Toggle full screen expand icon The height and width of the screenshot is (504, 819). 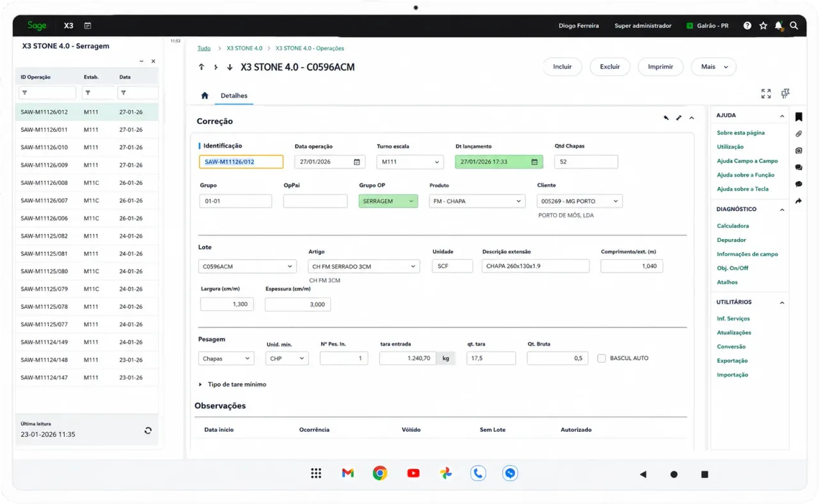(766, 93)
